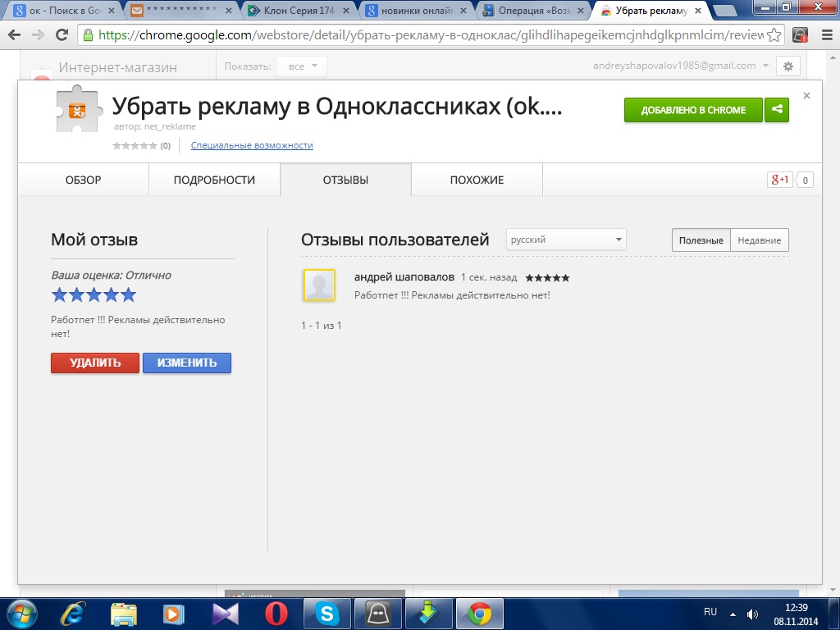
Task: Click the extension icon beside address bar
Action: click(x=800, y=35)
